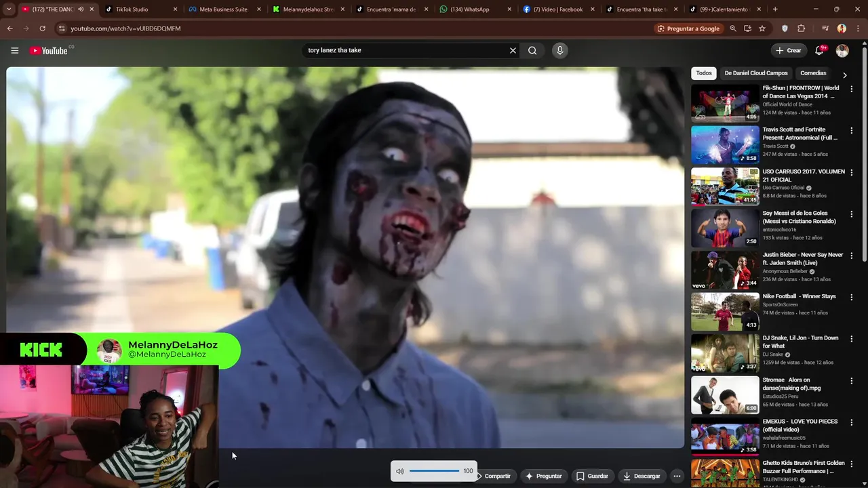The height and width of the screenshot is (488, 868).
Task: View site information icon in address bar
Action: tap(61, 28)
